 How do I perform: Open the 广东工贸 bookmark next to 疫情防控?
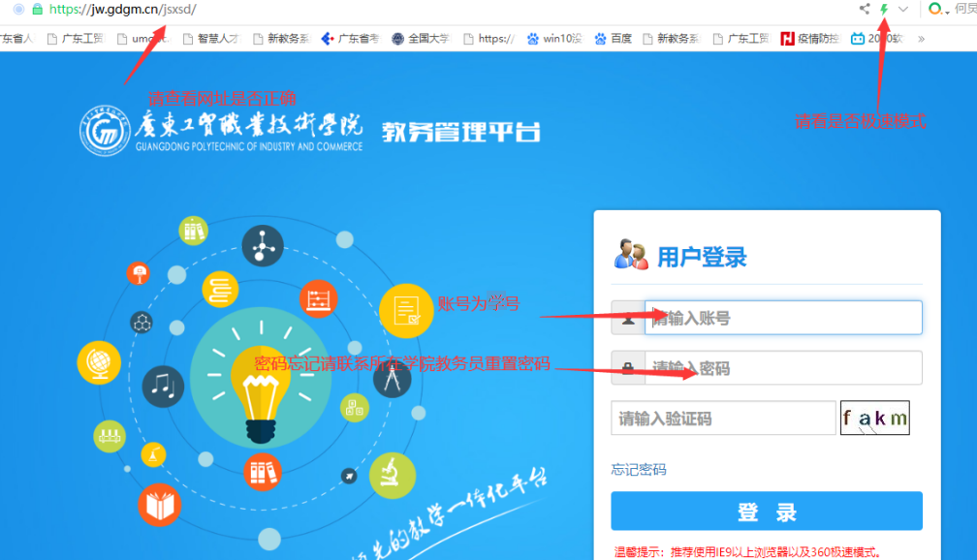[741, 39]
